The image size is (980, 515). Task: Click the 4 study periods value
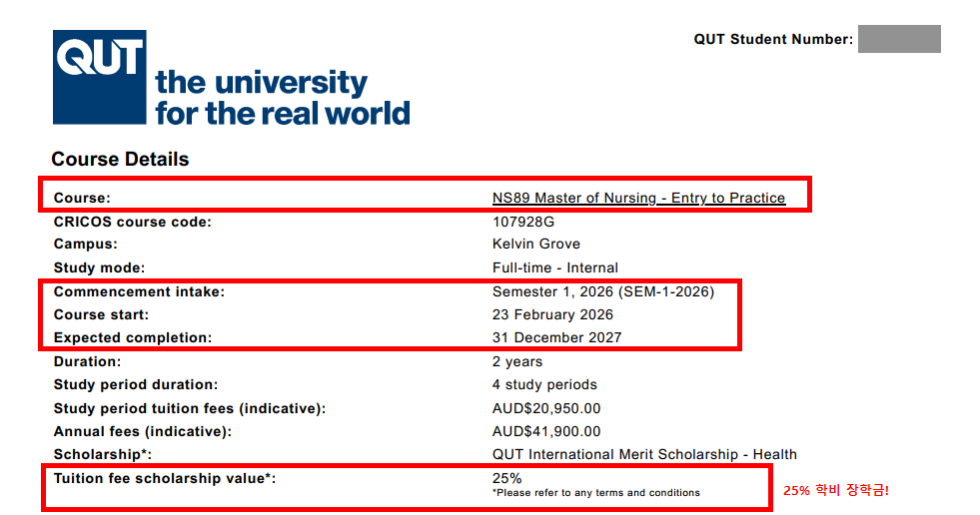pyautogui.click(x=544, y=384)
